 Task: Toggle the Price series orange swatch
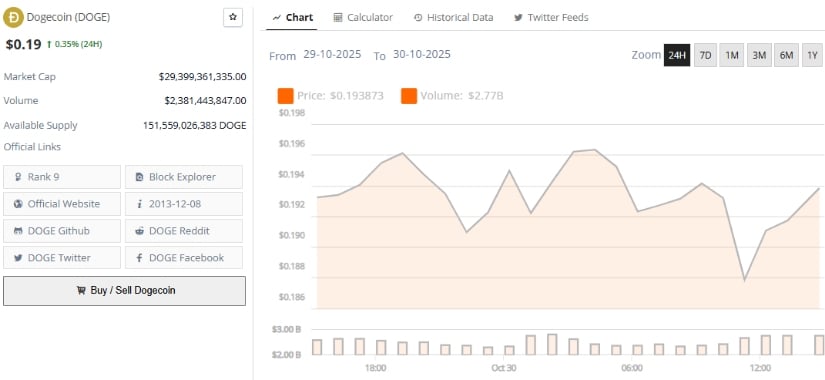coord(285,96)
